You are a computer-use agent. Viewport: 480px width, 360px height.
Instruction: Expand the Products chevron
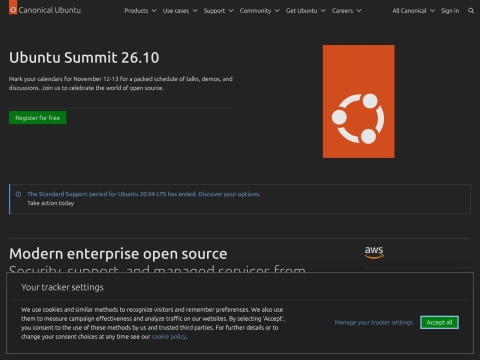click(x=154, y=11)
